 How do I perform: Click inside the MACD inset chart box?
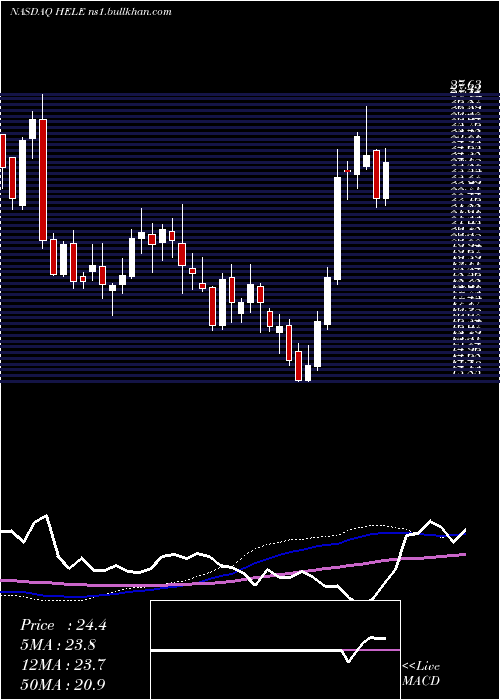pyautogui.click(x=275, y=650)
